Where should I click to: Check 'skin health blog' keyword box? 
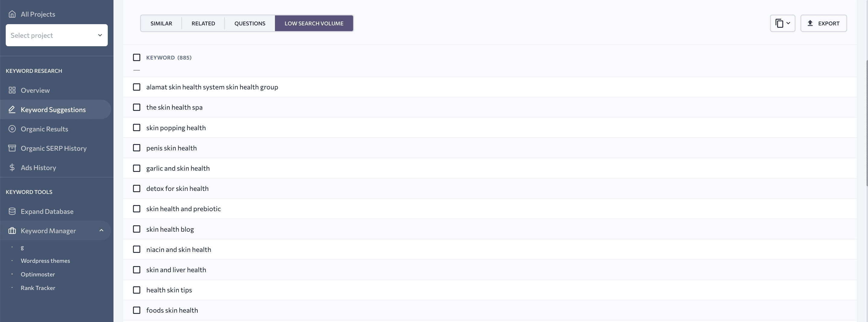(136, 229)
